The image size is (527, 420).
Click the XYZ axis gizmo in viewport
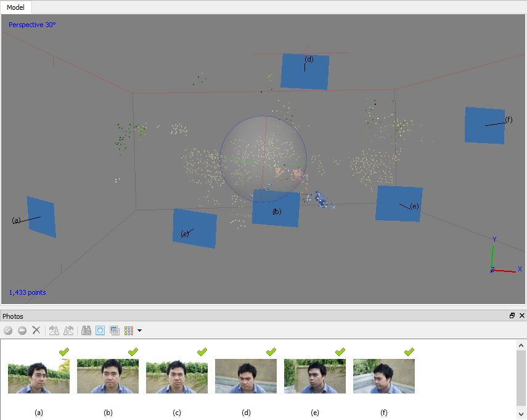pos(499,259)
